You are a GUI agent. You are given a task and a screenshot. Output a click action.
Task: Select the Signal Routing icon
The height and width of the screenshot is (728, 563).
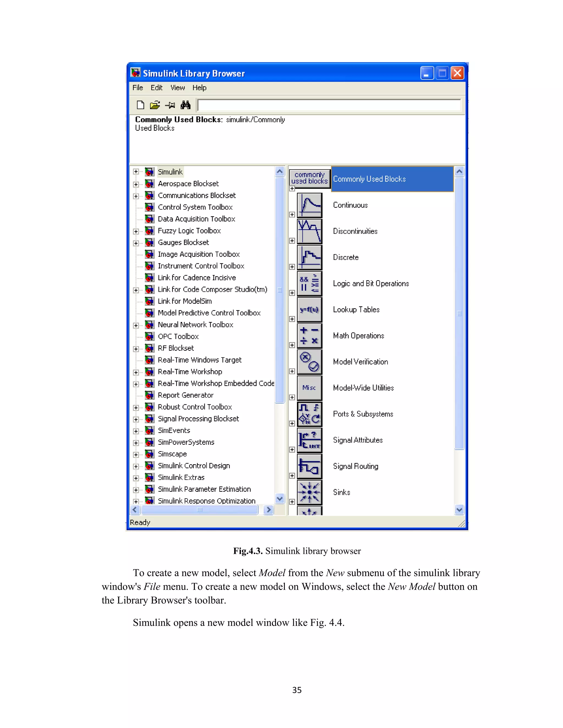310,466
